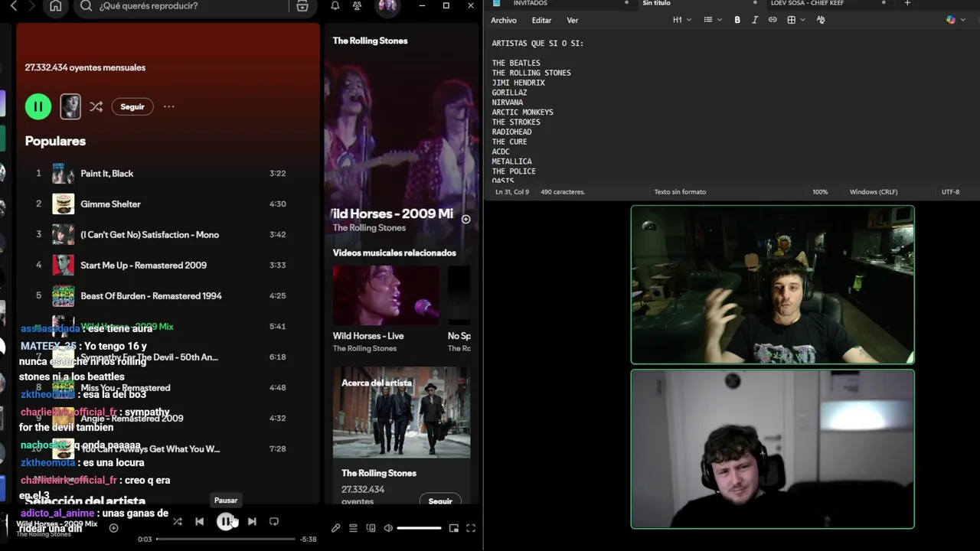Expand table dropdown in Notepad
This screenshot has width=980, height=551.
[x=795, y=20]
